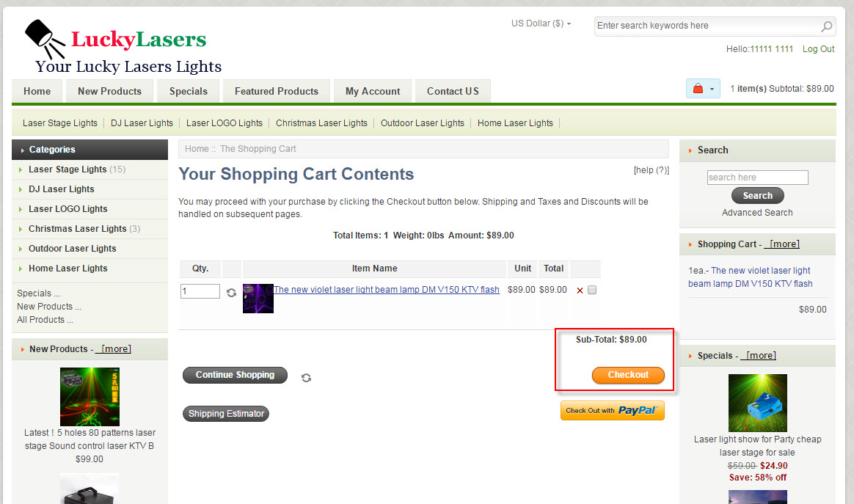
Task: Click the update quantity refresh icon beside Qty
Action: (231, 293)
